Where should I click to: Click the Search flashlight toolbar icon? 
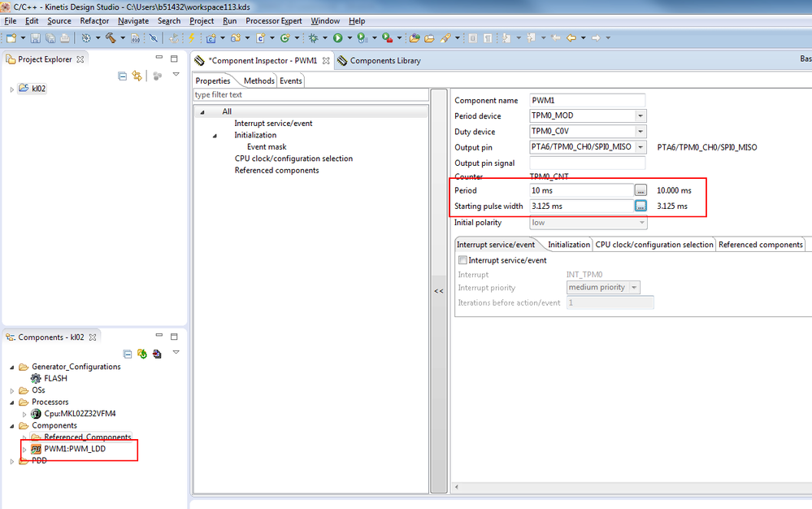445,37
